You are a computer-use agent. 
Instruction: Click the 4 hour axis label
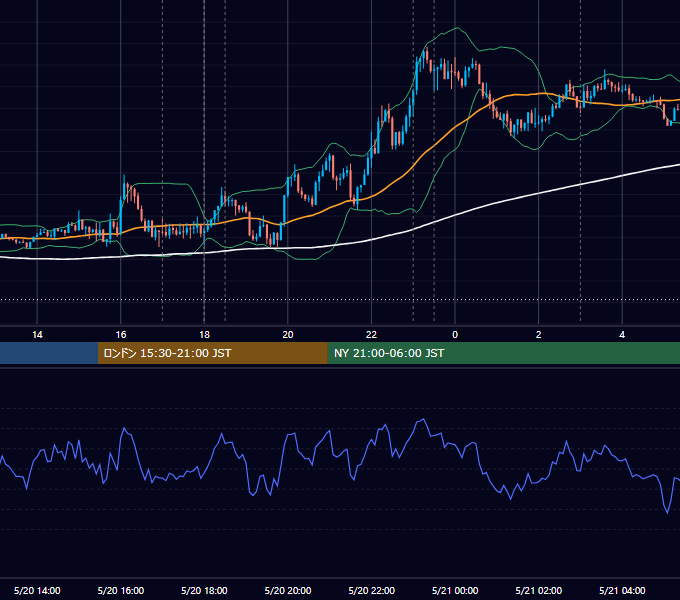coord(622,335)
